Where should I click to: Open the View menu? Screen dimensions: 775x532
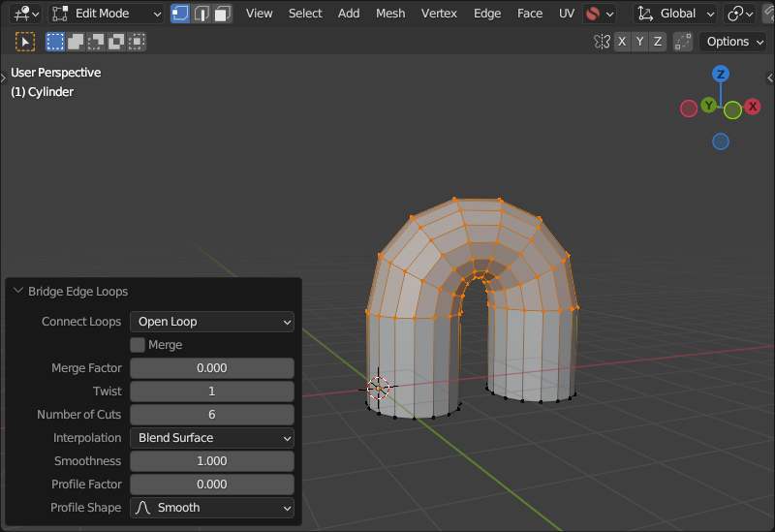(x=259, y=14)
